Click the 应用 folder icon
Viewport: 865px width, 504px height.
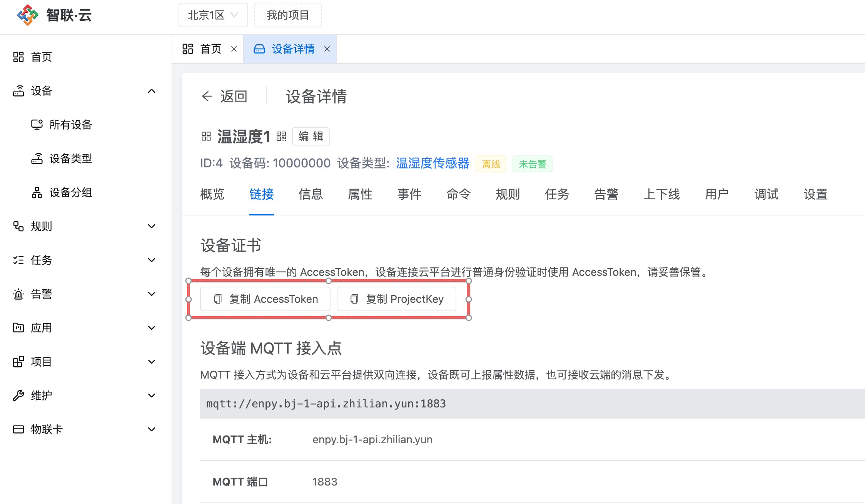18,328
